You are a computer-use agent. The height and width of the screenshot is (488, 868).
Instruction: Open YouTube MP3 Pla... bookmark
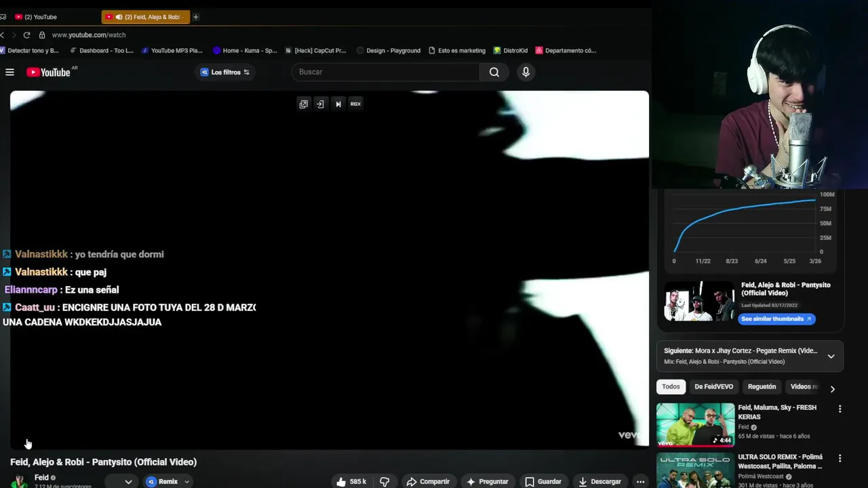pos(172,50)
